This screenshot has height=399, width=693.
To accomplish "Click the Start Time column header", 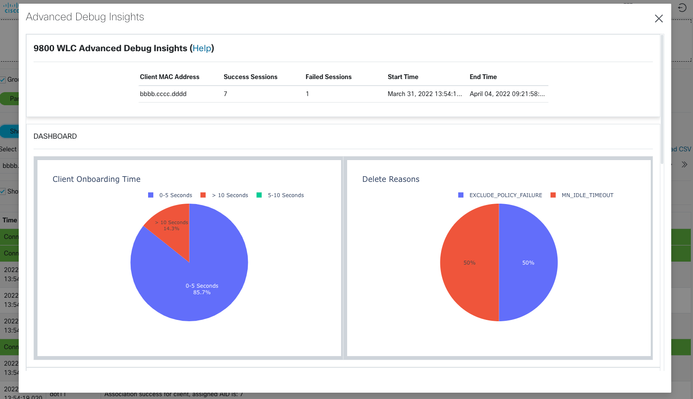I will pyautogui.click(x=403, y=76).
